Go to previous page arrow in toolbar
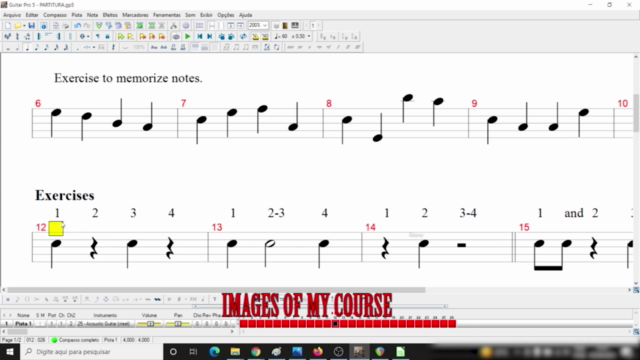640x360 pixels. [307, 25]
